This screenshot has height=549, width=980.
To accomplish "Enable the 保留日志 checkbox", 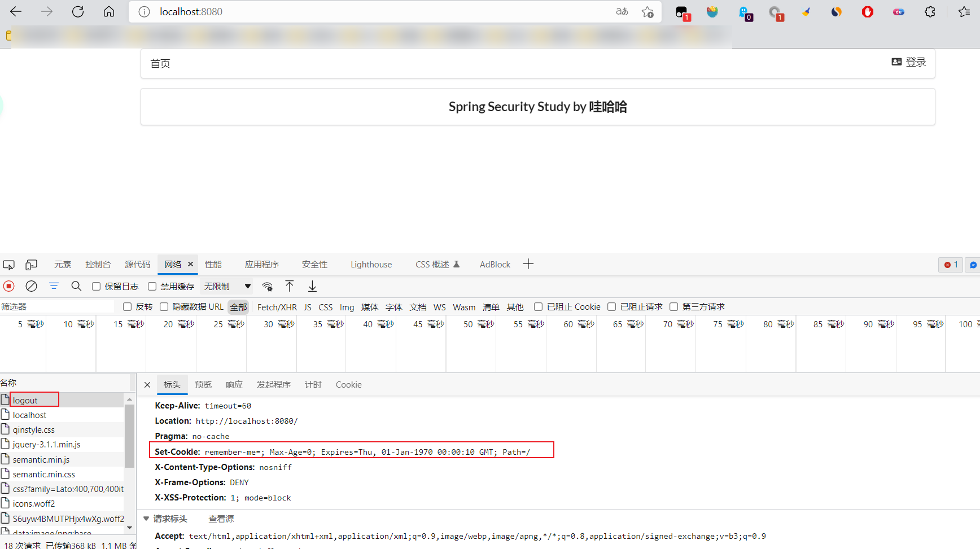I will coord(97,287).
